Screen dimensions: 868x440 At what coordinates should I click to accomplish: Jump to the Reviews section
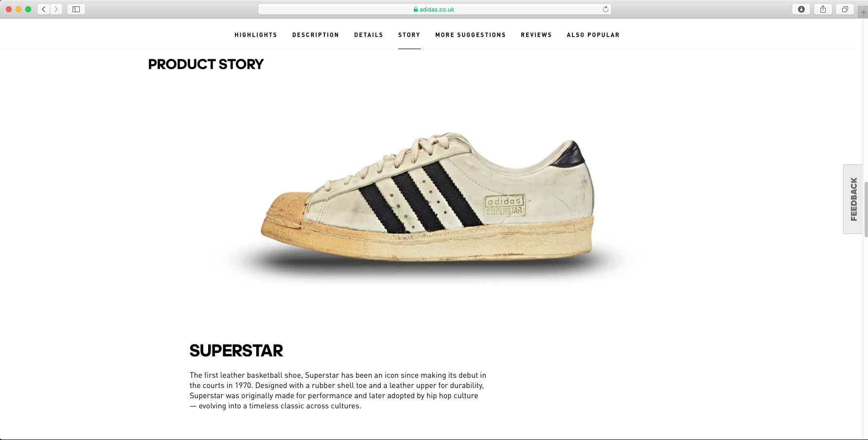(536, 35)
